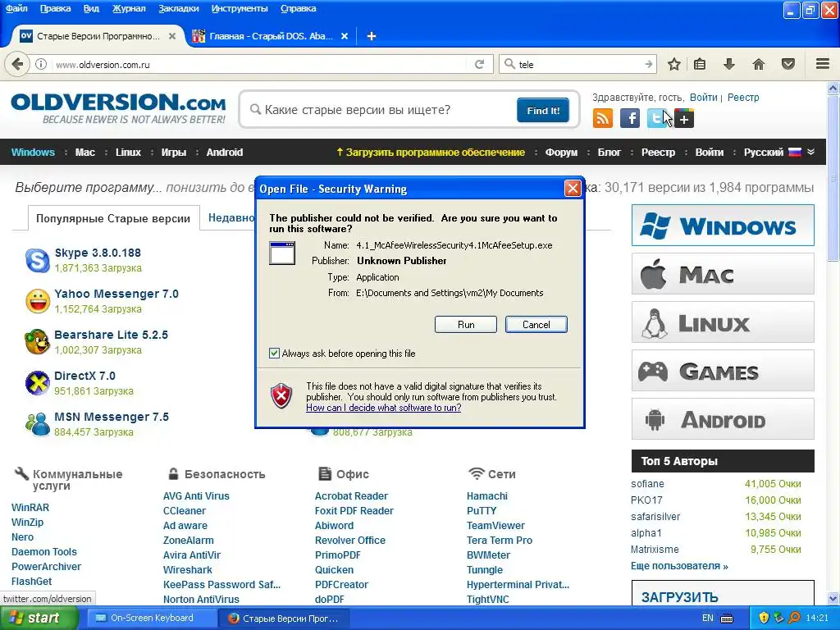The width and height of the screenshot is (840, 630).
Task: Open Pocket icon in Firefox toolbar
Action: 788,64
